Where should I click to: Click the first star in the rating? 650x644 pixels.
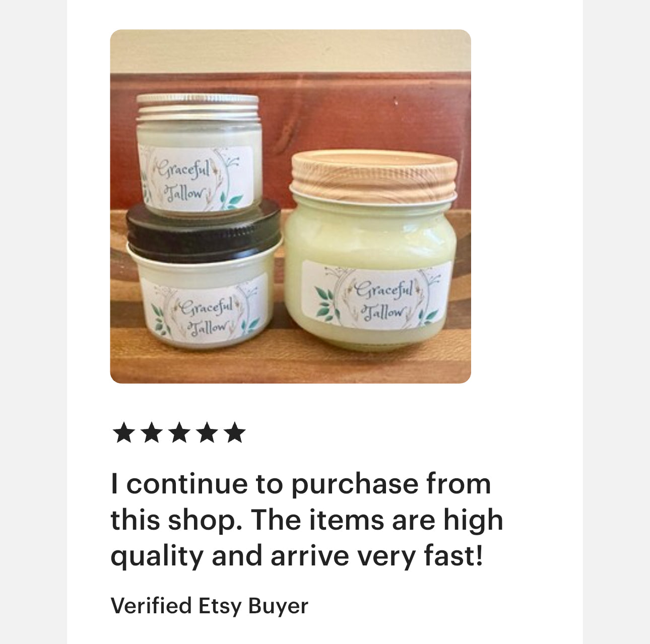123,433
